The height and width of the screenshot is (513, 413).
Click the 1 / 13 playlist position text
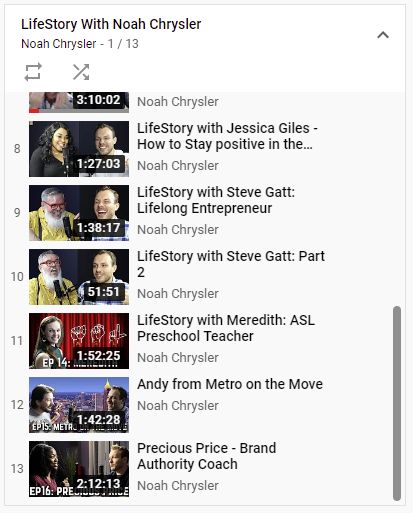click(123, 44)
